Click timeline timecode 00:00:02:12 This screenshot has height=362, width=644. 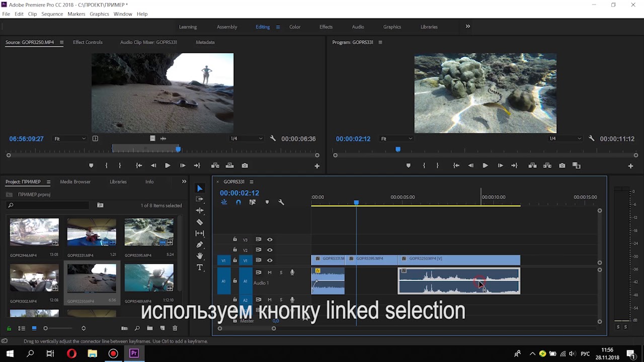pyautogui.click(x=239, y=193)
